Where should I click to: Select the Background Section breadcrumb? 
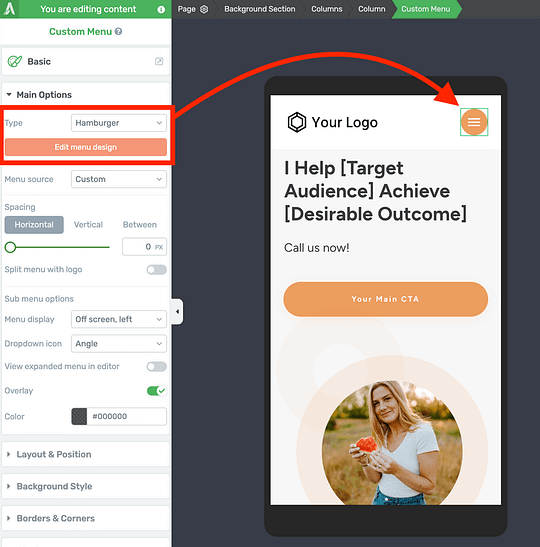click(260, 9)
